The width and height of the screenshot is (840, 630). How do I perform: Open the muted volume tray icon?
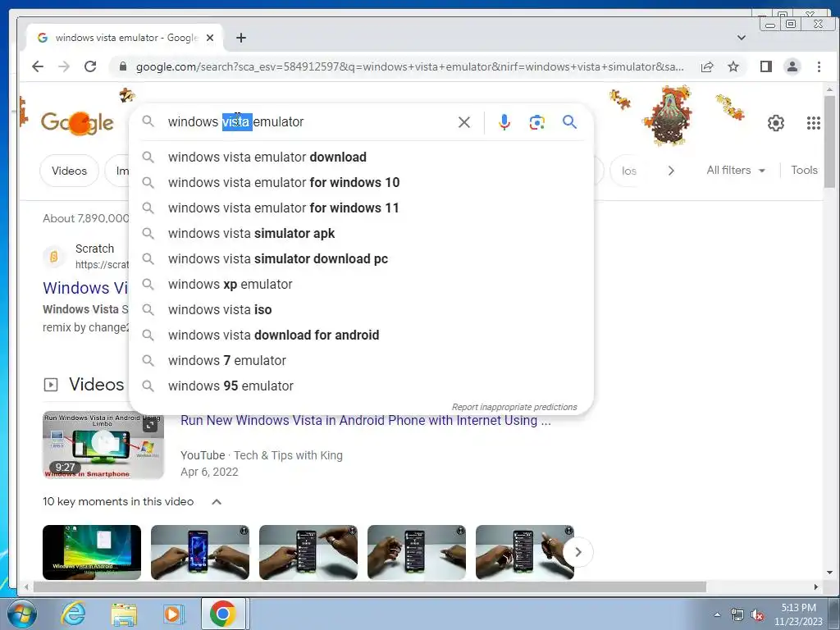pyautogui.click(x=757, y=615)
